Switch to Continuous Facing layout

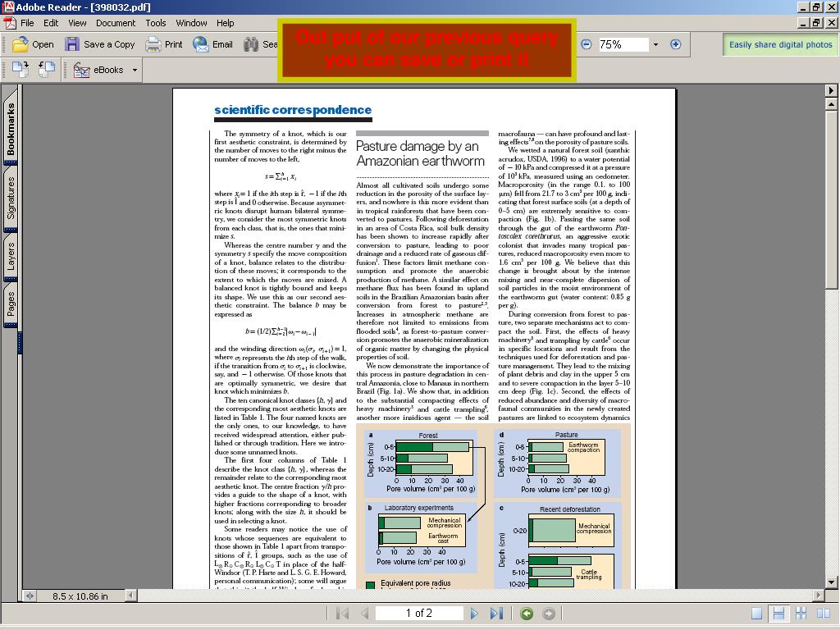(801, 614)
